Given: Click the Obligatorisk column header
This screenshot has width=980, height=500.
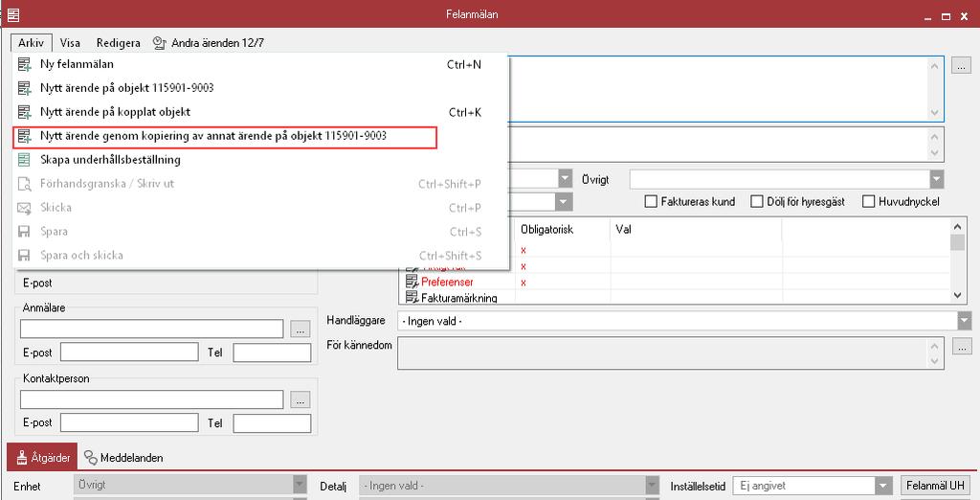Looking at the screenshot, I should [x=563, y=230].
